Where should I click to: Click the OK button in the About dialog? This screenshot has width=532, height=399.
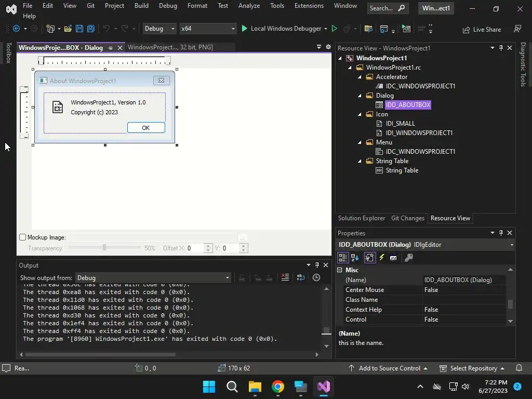(146, 128)
